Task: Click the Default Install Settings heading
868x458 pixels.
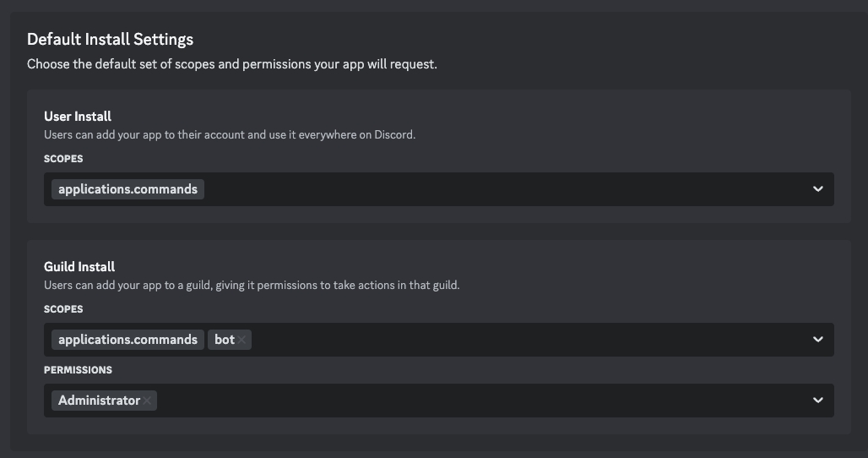Action: pos(110,39)
